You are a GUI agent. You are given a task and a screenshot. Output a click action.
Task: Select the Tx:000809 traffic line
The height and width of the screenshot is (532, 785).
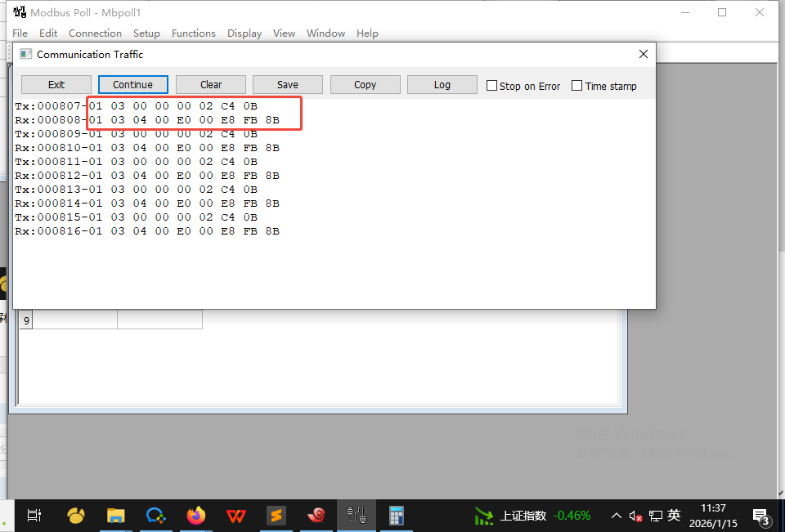(137, 134)
